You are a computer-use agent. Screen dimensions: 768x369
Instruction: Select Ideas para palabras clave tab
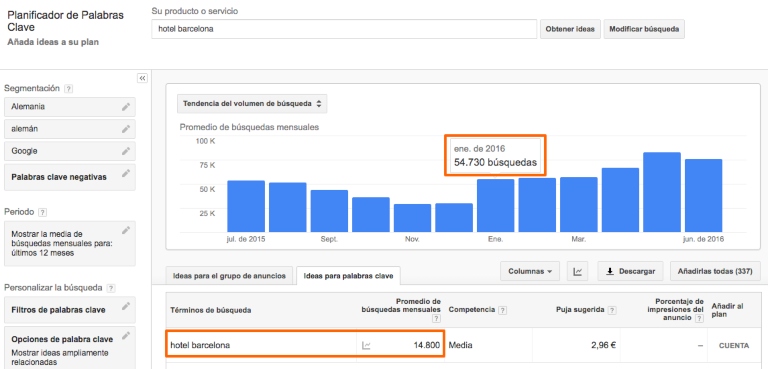pos(348,276)
